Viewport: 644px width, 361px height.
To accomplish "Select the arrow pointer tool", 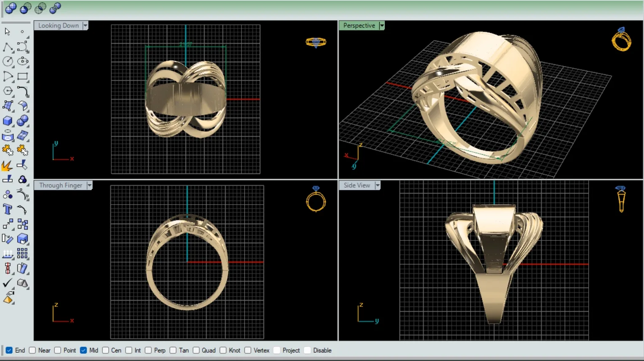I will [8, 32].
